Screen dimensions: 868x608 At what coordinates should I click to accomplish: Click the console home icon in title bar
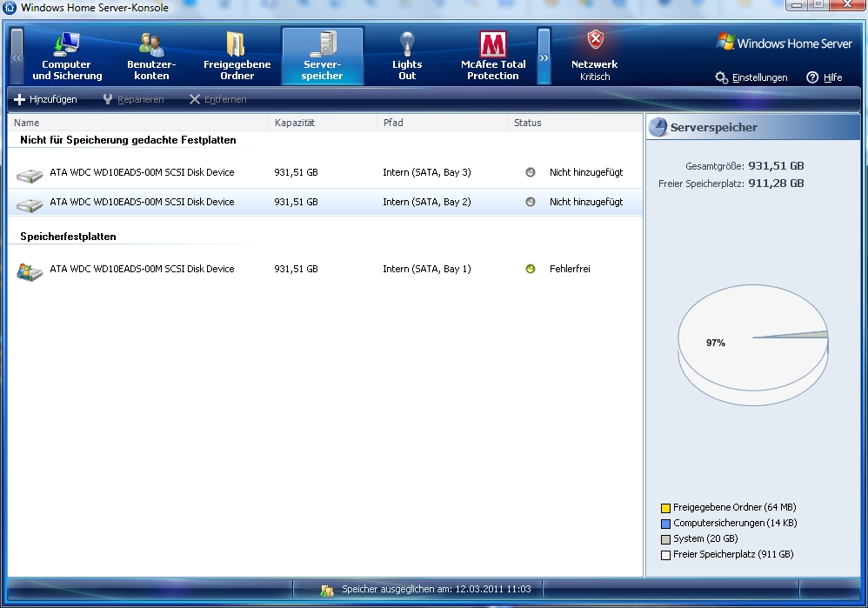point(10,7)
